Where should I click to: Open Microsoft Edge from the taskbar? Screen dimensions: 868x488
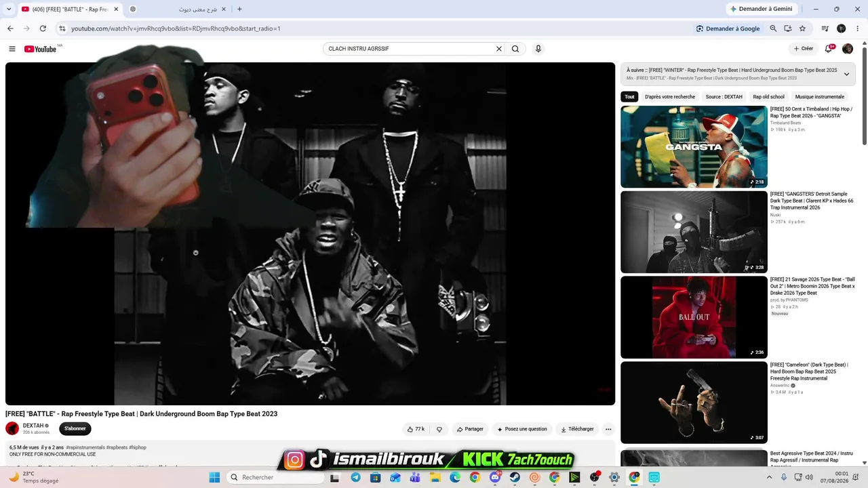click(455, 477)
